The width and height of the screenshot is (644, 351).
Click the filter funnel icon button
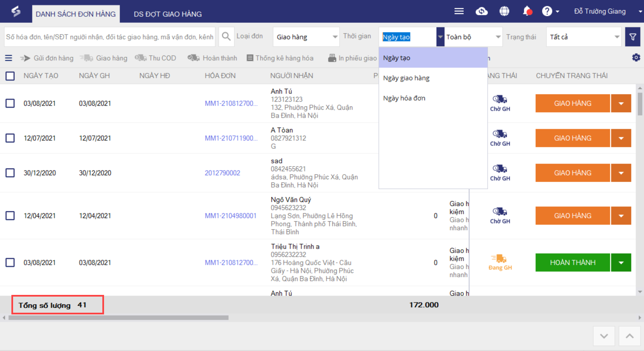tap(633, 37)
